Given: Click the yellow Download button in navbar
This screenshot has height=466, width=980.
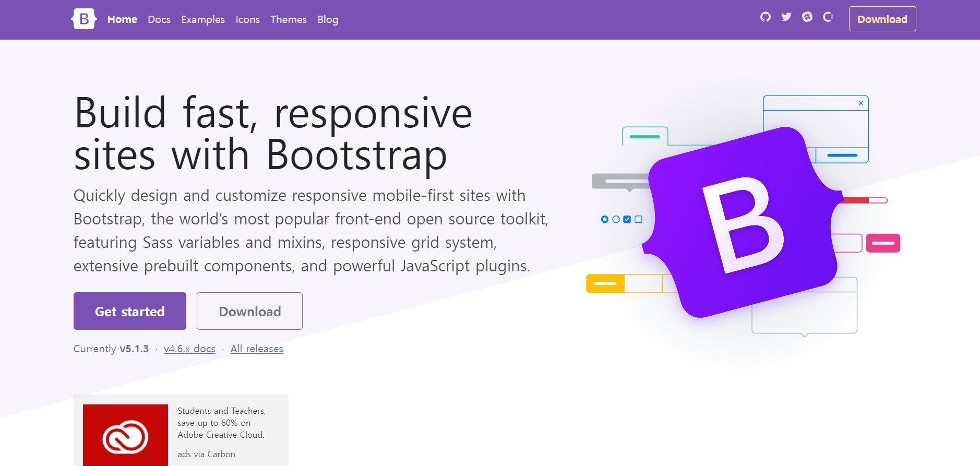Looking at the screenshot, I should point(882,19).
